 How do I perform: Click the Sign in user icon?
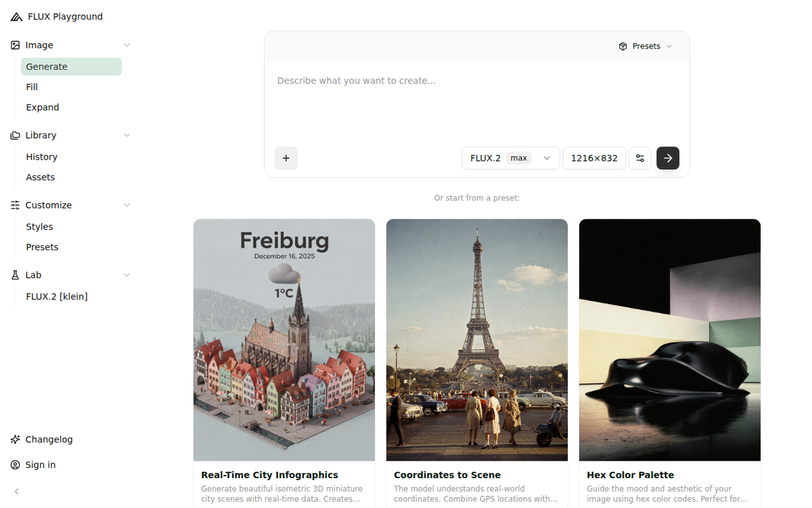[16, 465]
